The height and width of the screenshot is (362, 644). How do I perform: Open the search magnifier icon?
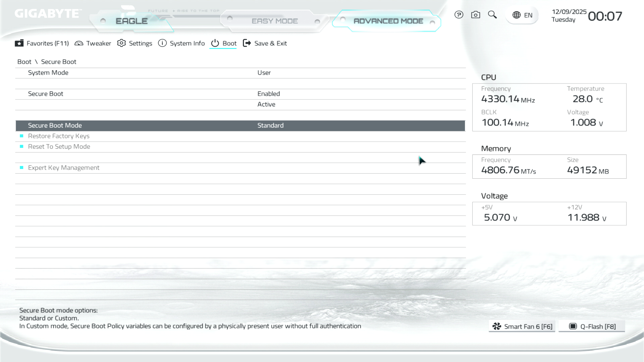coord(492,15)
